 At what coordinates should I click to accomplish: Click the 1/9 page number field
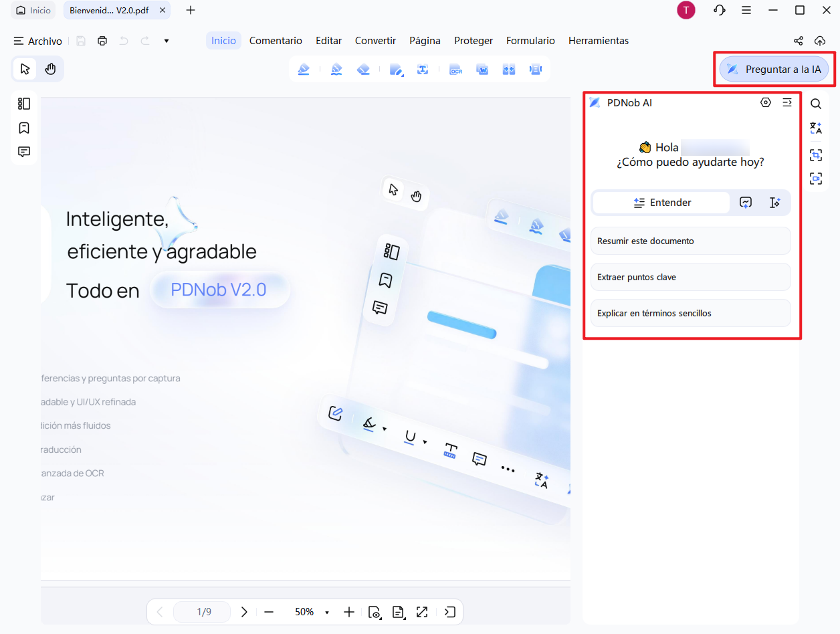[203, 612]
